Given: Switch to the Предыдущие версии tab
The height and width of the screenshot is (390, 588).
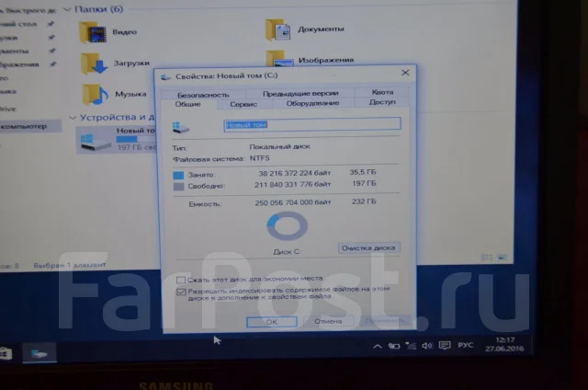Looking at the screenshot, I should [300, 94].
